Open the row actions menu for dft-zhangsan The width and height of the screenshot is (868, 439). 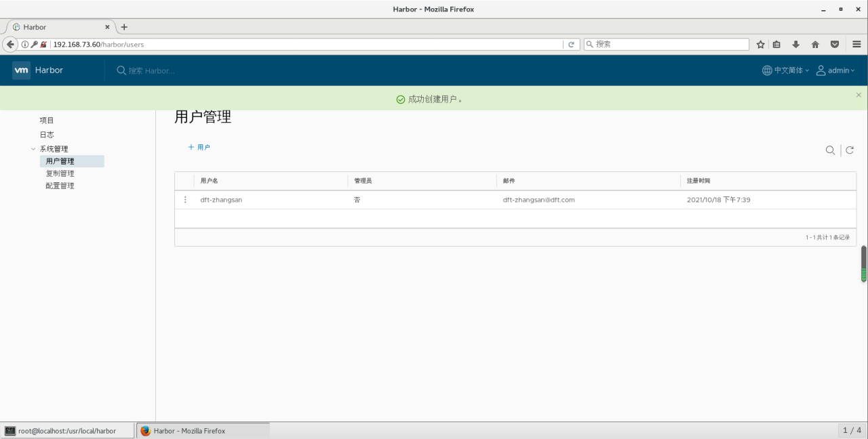pyautogui.click(x=185, y=199)
